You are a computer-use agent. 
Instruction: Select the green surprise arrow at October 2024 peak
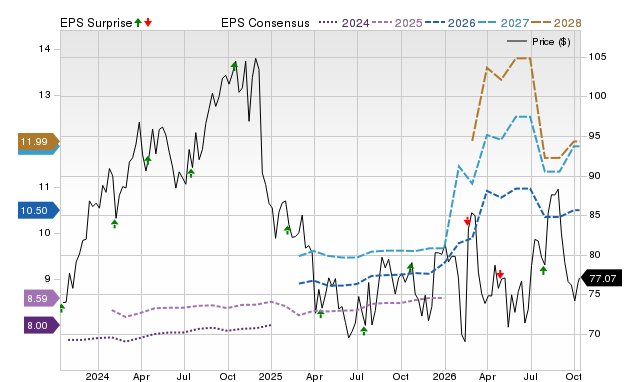pos(234,66)
